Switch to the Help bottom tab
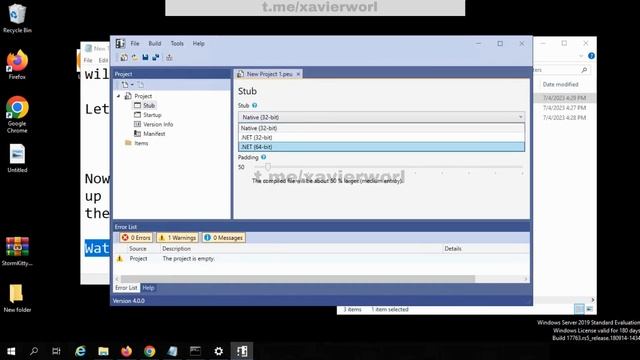 148,288
